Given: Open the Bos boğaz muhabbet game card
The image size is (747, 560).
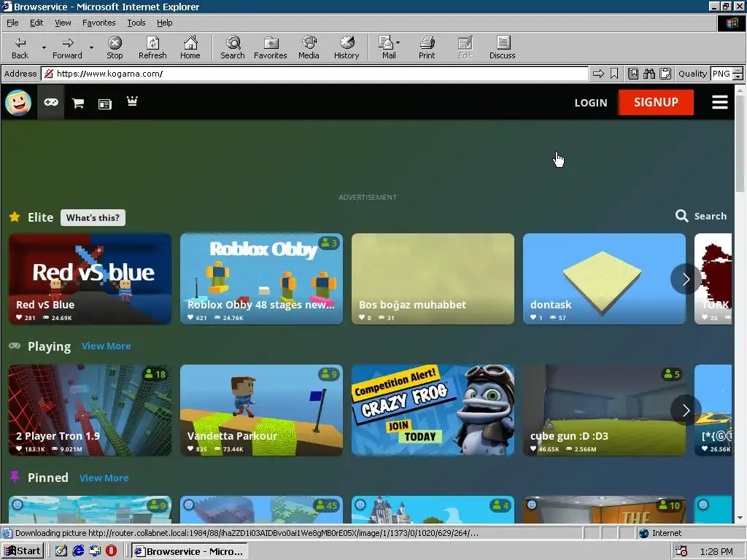Looking at the screenshot, I should (433, 279).
